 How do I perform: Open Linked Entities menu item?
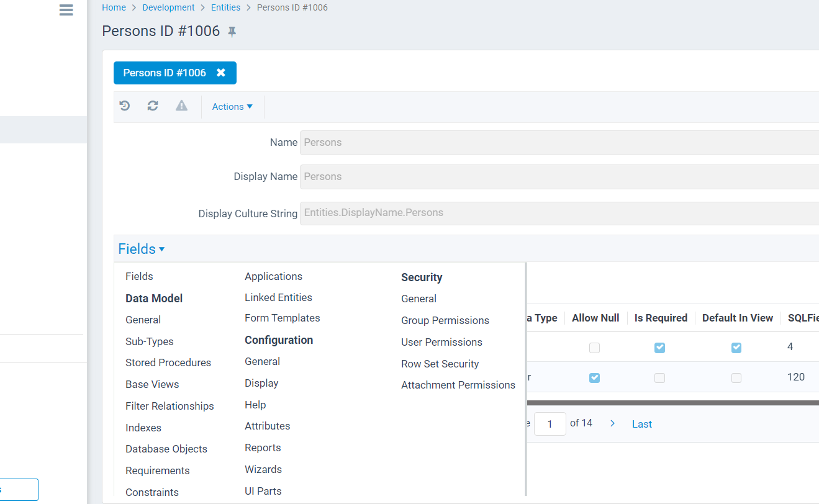pos(278,297)
